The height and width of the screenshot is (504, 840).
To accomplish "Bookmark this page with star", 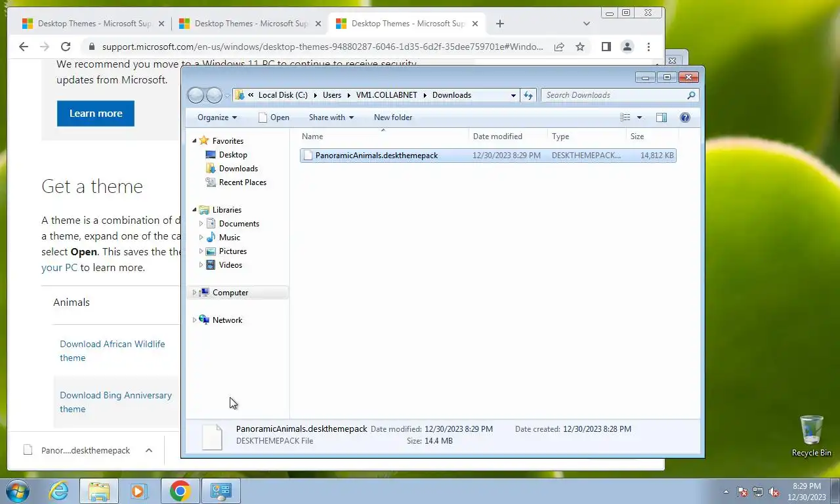I will (580, 47).
